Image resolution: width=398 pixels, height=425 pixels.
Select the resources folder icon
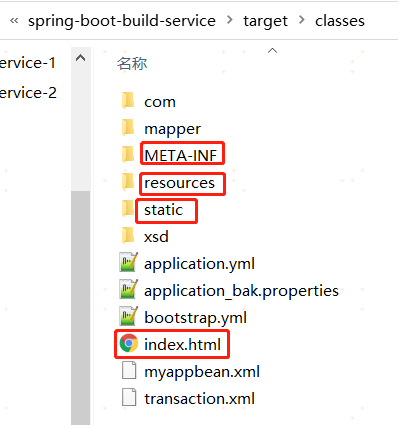128,182
